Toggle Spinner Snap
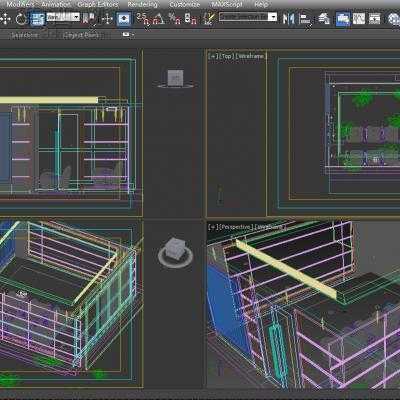Image resolution: width=400 pixels, height=400 pixels. 190,19
